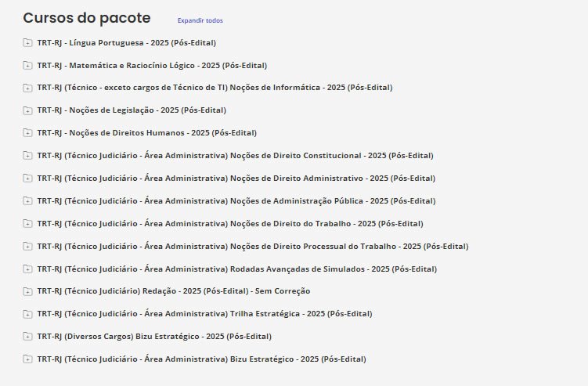Viewport: 588px width, 386px height.
Task: Expand Rodadas Avançadas de Simulados course
Action: click(238, 269)
